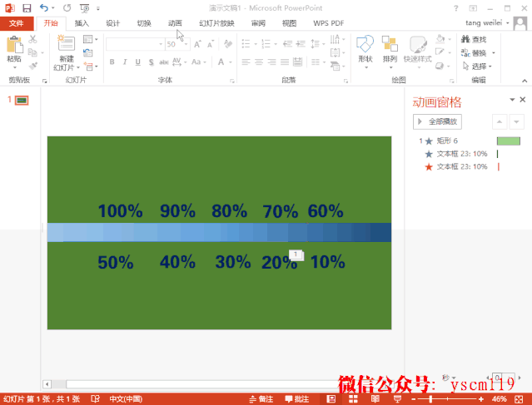The width and height of the screenshot is (532, 405).
Task: Open Arrange menu icon
Action: pyautogui.click(x=390, y=51)
